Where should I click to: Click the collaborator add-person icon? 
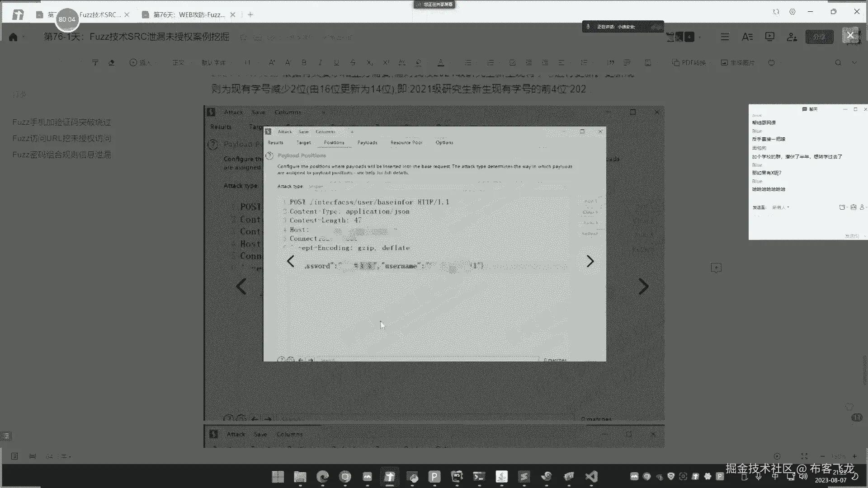click(792, 37)
